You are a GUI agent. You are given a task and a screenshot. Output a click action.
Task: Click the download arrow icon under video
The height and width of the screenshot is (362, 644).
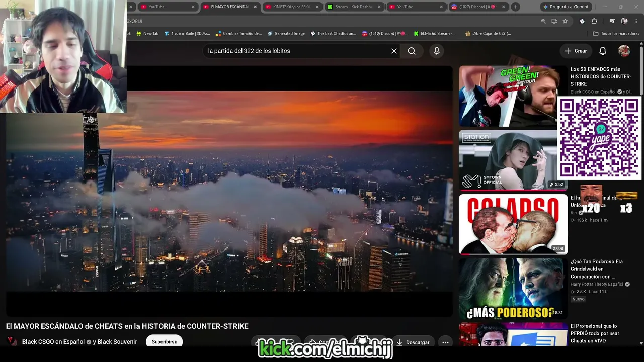point(399,342)
